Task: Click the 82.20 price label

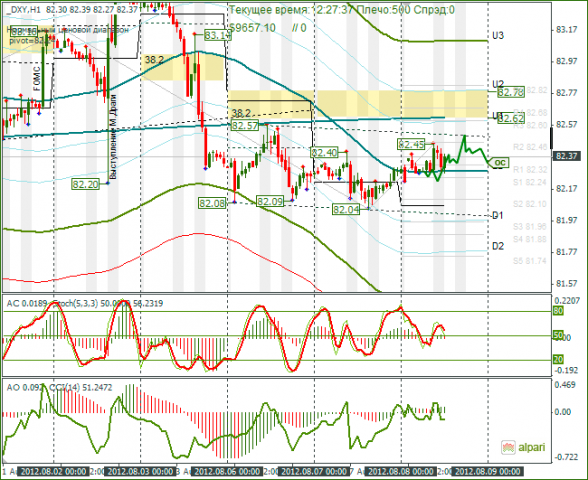Action: [86, 184]
